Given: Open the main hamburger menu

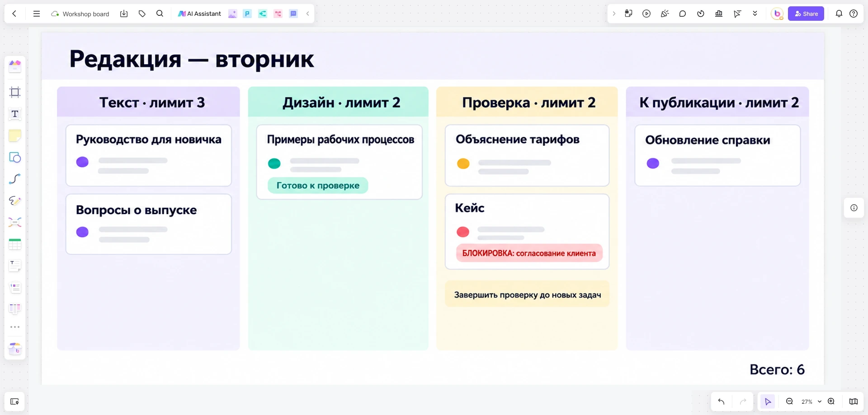Looking at the screenshot, I should tap(37, 14).
